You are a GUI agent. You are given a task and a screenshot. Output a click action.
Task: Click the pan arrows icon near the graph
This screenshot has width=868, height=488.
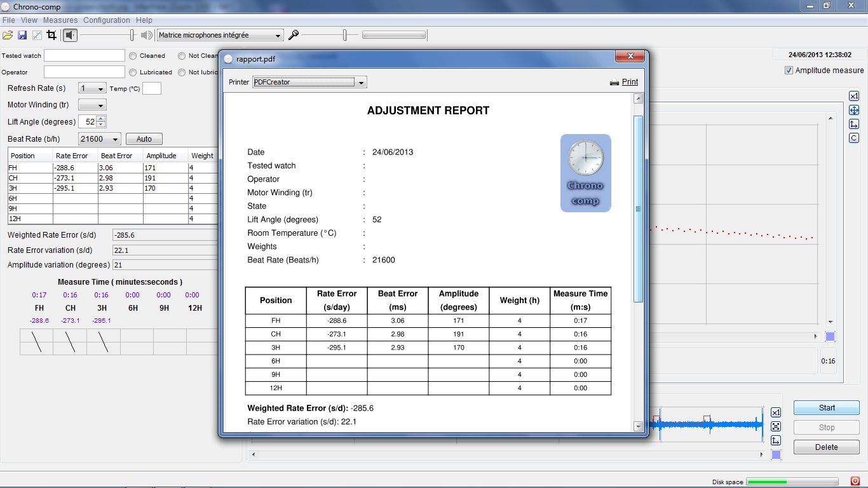[x=854, y=109]
